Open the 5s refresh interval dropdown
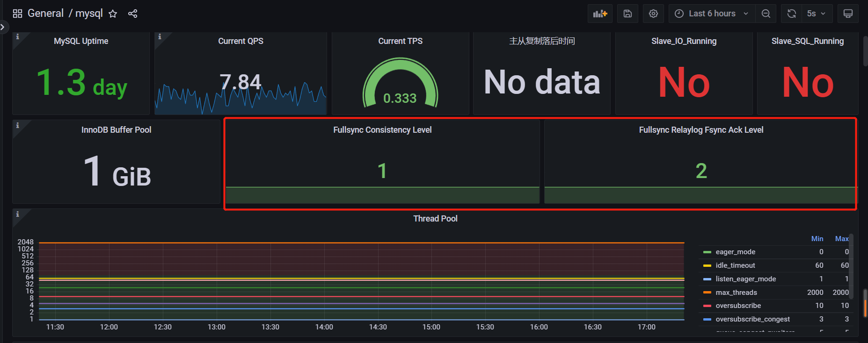 pos(816,14)
